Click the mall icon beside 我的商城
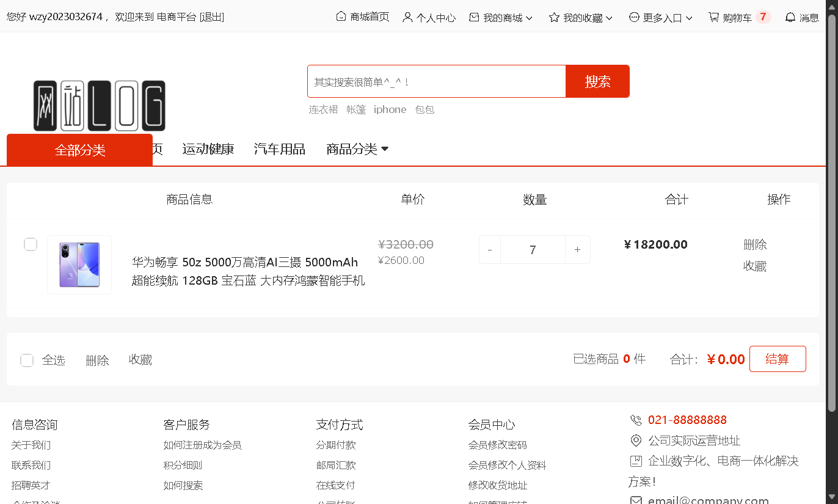This screenshot has width=838, height=504. (x=474, y=18)
